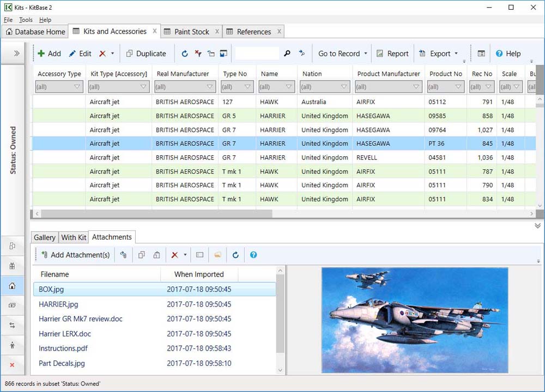Switch to Gallery tab
Screen dimensions: 545x392
(45, 237)
